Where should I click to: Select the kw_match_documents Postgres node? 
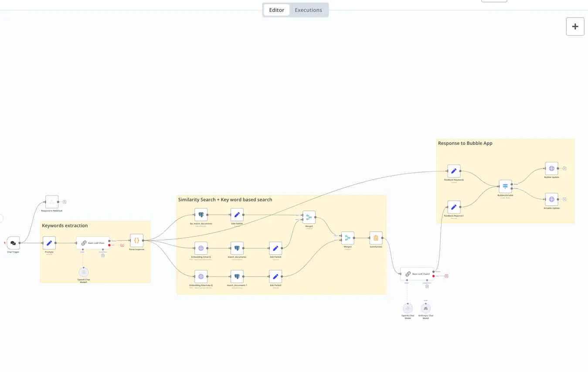[x=201, y=215]
